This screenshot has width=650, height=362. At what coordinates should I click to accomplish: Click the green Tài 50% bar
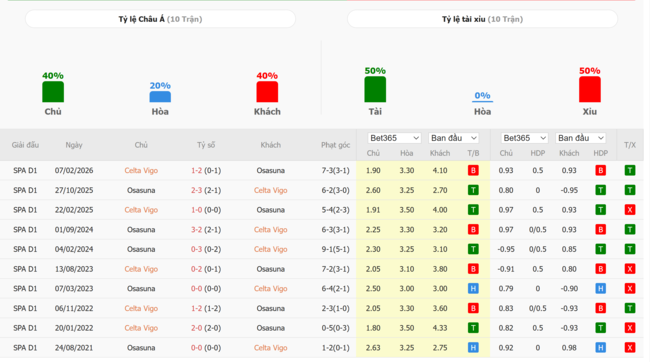[375, 89]
